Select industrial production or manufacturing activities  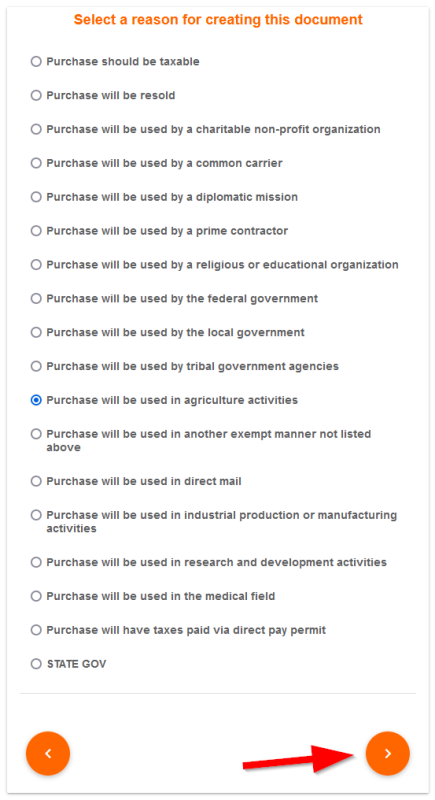point(36,515)
